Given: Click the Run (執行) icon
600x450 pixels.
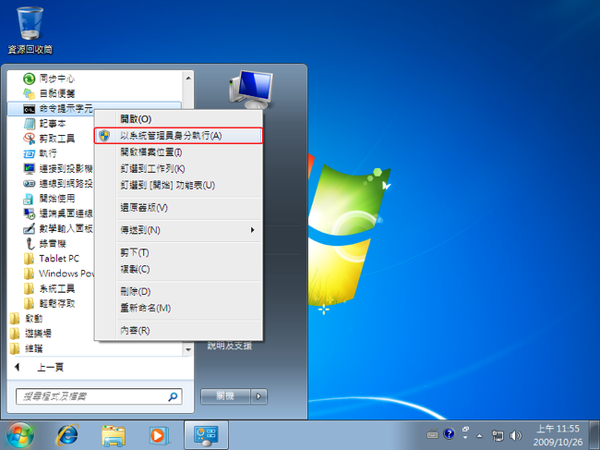Looking at the screenshot, I should point(29,153).
